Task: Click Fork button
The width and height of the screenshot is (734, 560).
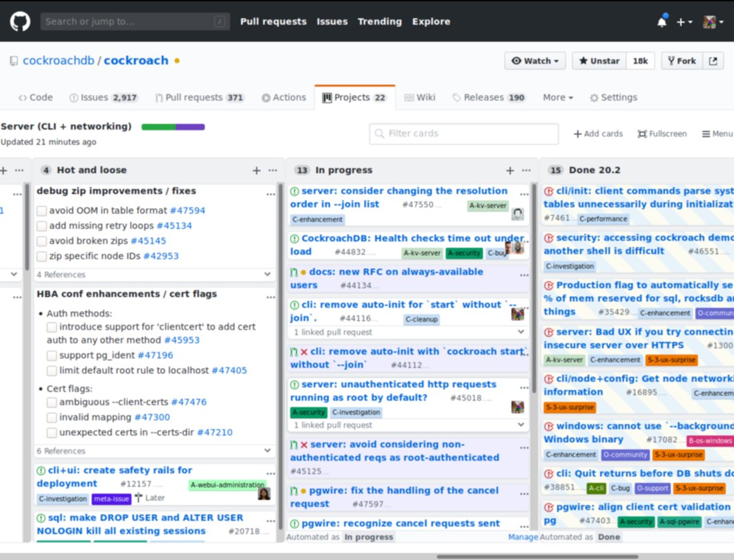Action: 682,61
